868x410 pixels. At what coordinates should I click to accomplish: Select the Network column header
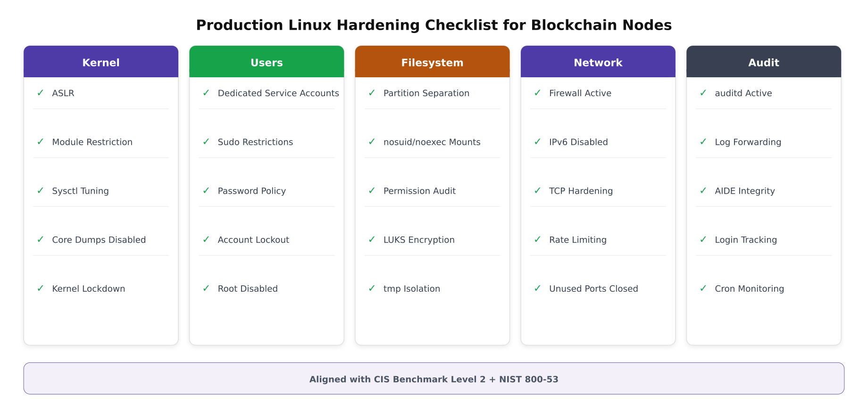click(598, 62)
